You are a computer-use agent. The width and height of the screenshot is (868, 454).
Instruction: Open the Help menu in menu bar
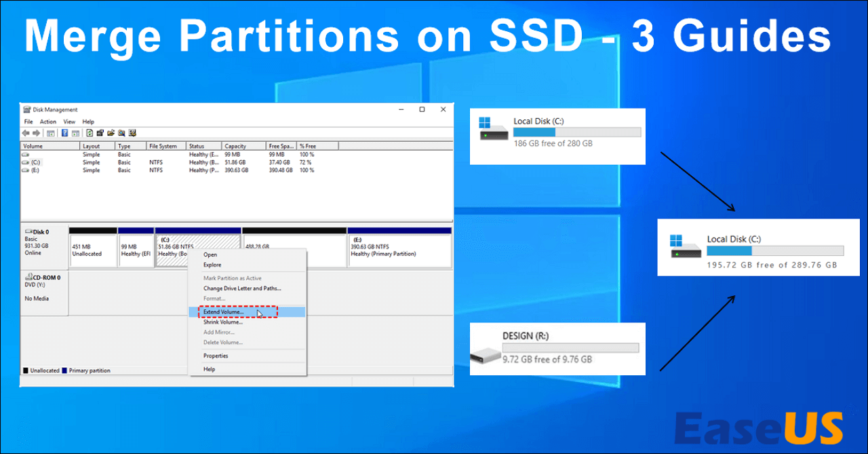(88, 121)
